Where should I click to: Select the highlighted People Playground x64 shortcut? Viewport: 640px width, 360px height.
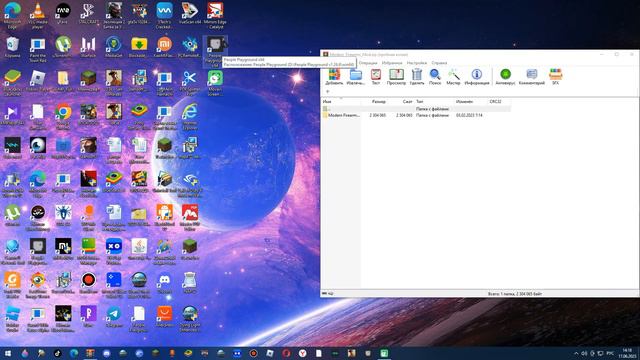(x=215, y=51)
